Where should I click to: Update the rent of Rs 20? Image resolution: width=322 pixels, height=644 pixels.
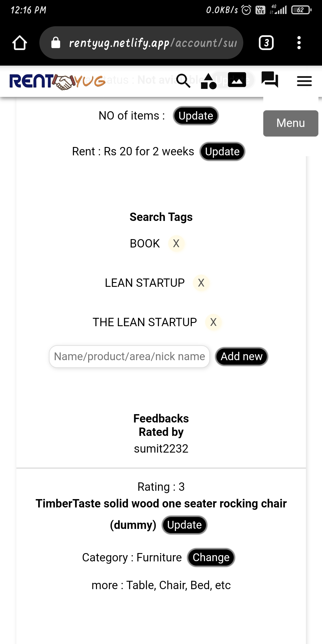pyautogui.click(x=222, y=151)
